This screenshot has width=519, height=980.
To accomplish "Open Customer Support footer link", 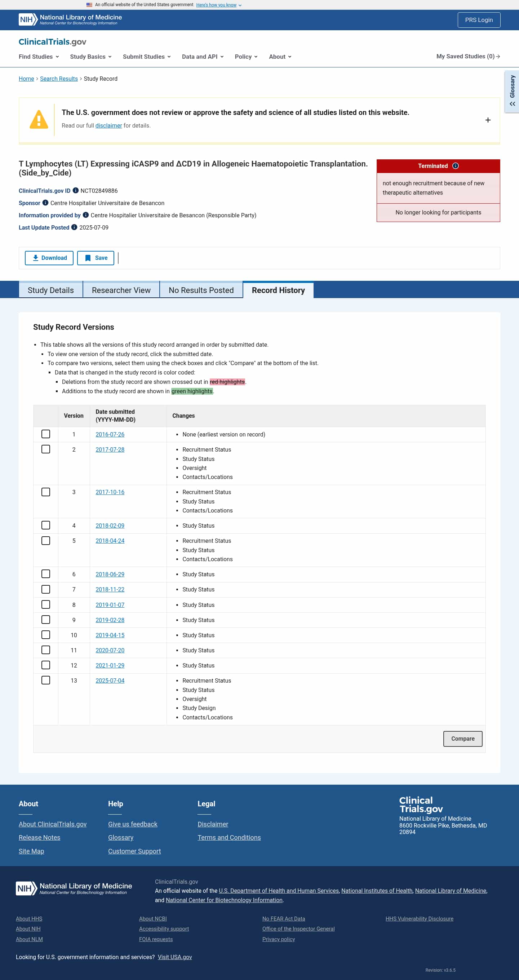I will pos(134,851).
